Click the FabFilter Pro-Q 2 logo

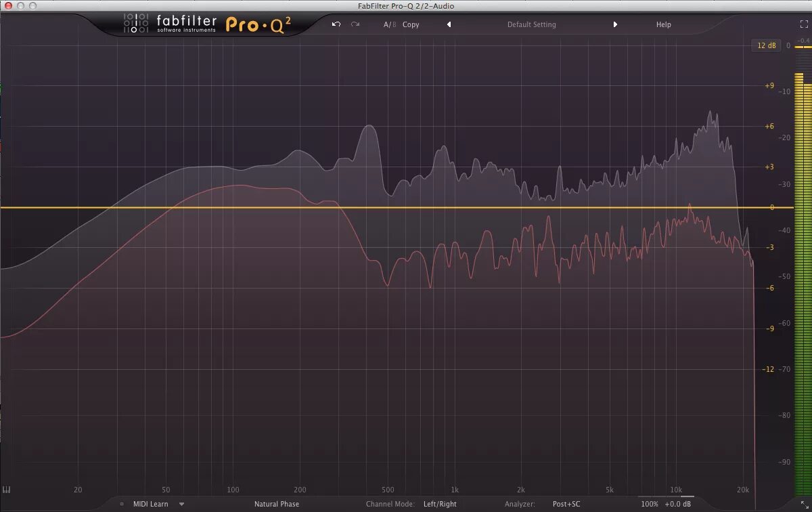[x=207, y=24]
